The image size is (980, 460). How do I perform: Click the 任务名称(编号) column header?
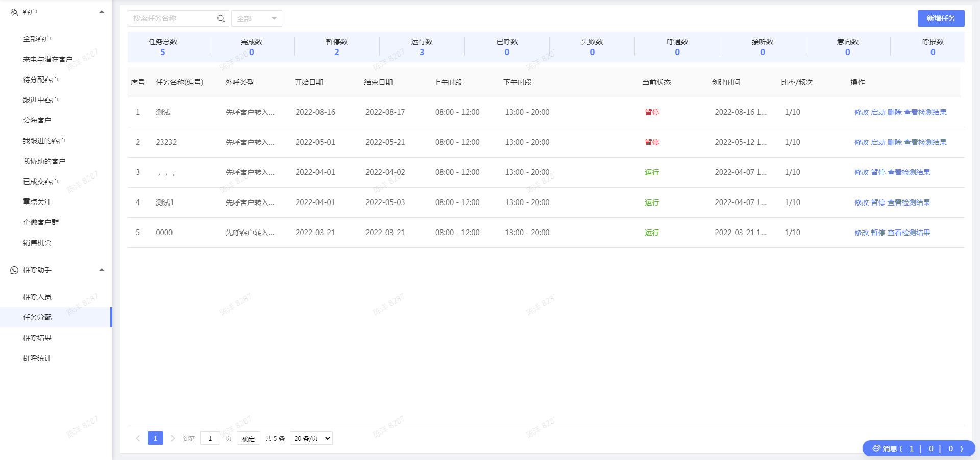click(179, 82)
